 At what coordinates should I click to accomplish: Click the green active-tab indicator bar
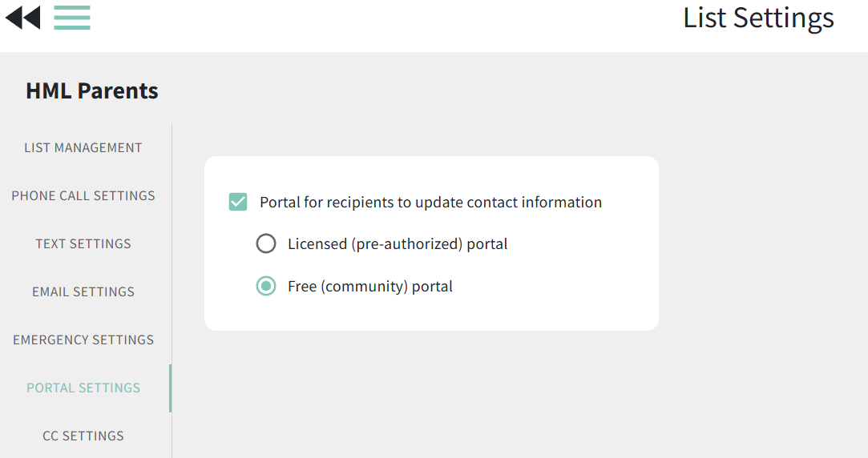click(171, 388)
